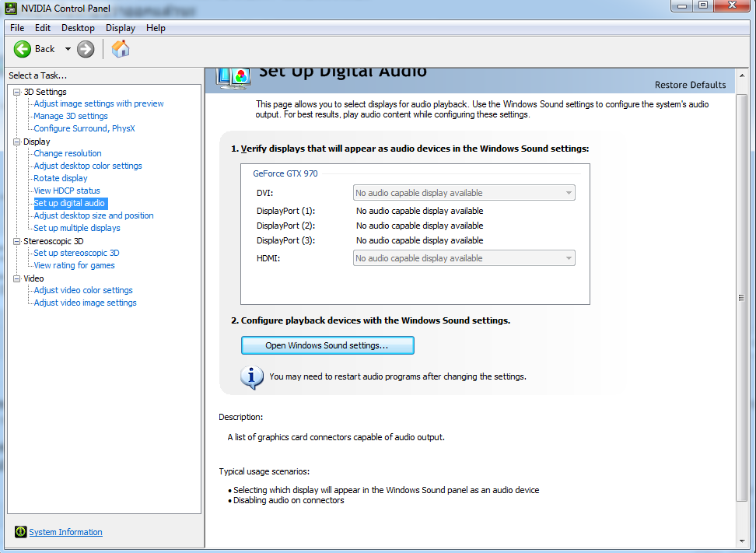This screenshot has width=756, height=553.
Task: Click the Description: heading text
Action: pyautogui.click(x=240, y=417)
